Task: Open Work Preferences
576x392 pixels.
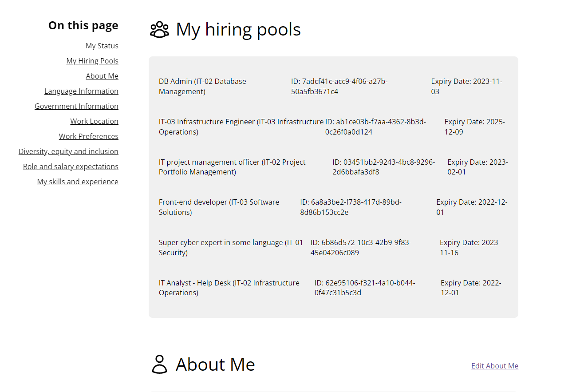Action: [x=88, y=136]
